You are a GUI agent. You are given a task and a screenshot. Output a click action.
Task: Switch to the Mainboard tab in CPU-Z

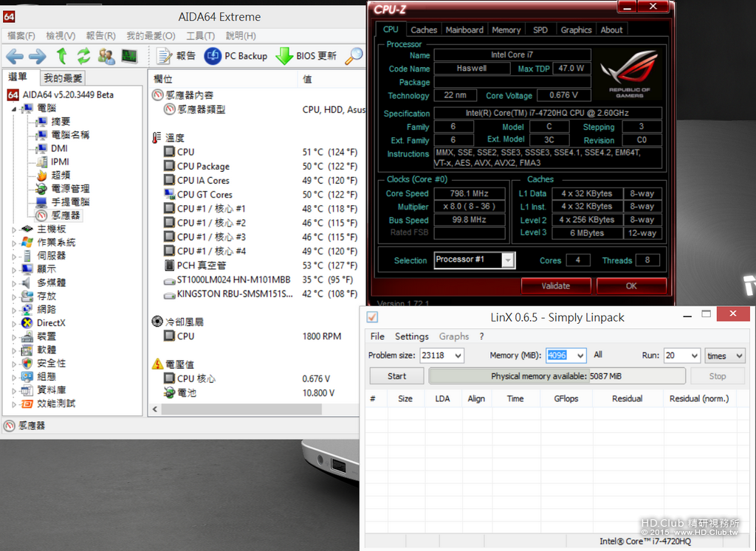click(x=464, y=30)
